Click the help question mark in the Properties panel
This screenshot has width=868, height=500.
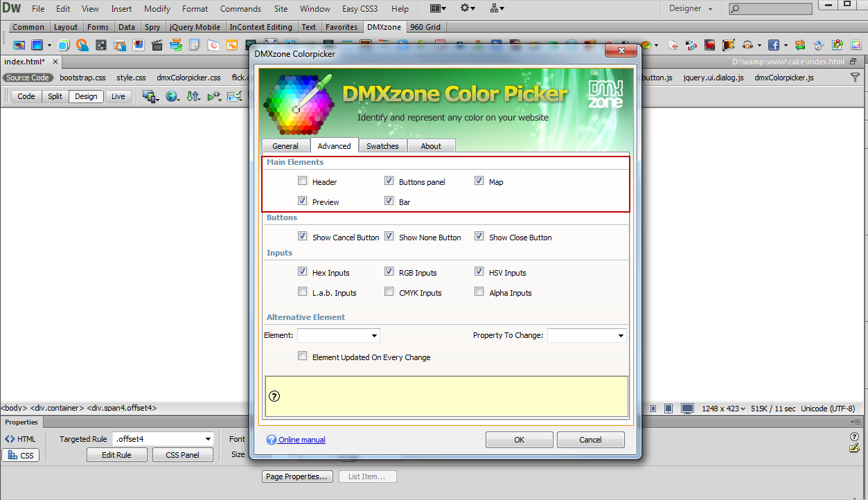coord(854,437)
